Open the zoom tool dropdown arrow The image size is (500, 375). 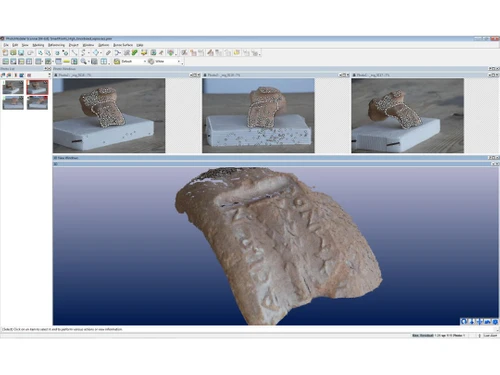tap(89, 61)
